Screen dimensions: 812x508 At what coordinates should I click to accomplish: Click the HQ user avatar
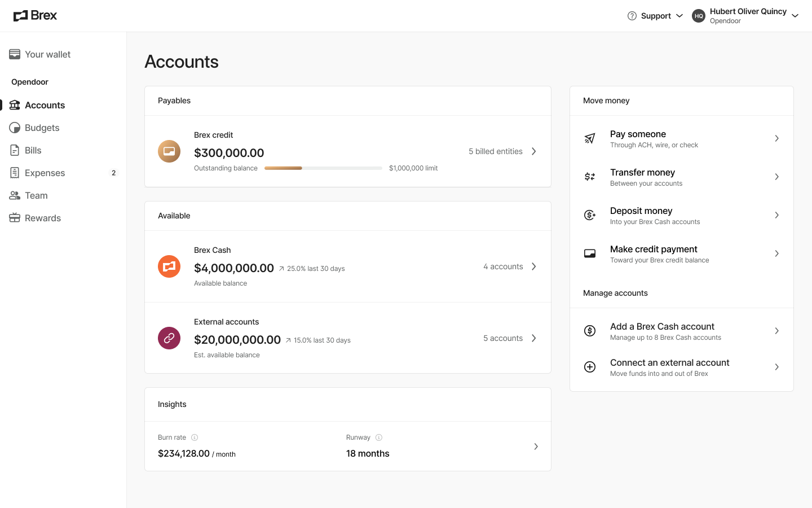tap(699, 16)
